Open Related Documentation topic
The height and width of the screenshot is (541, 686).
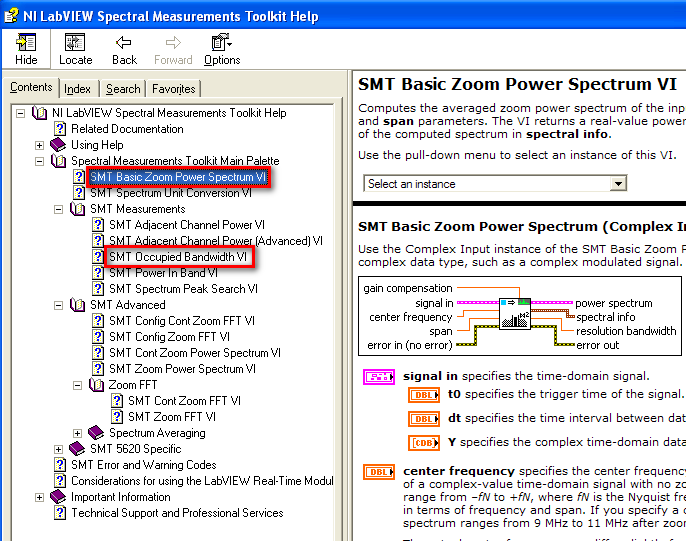point(127,129)
